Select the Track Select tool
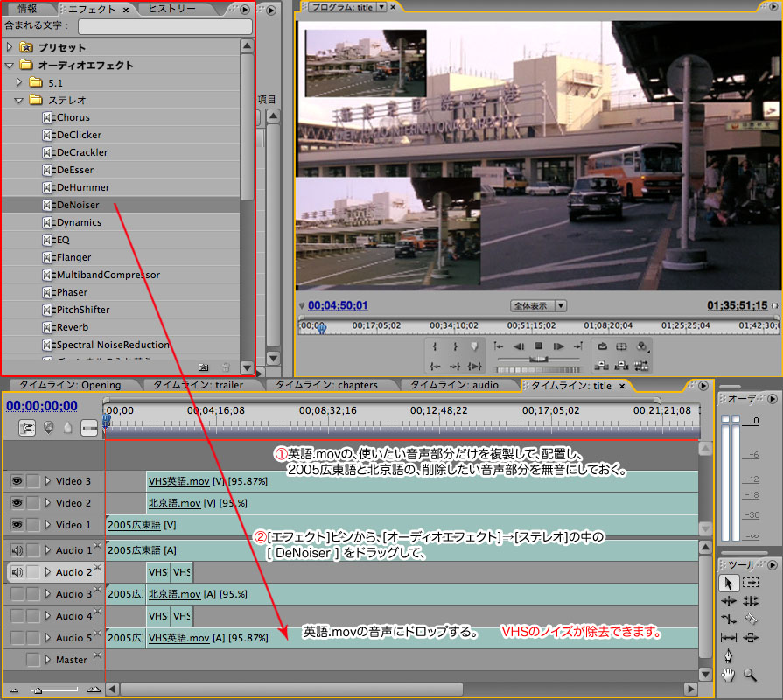Screen dimensions: 783x700 click(x=751, y=583)
